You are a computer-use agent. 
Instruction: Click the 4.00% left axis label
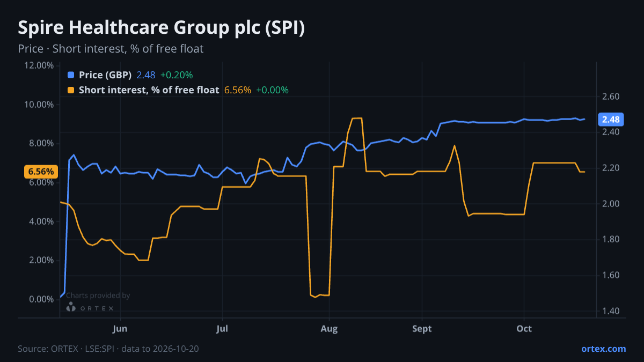41,221
